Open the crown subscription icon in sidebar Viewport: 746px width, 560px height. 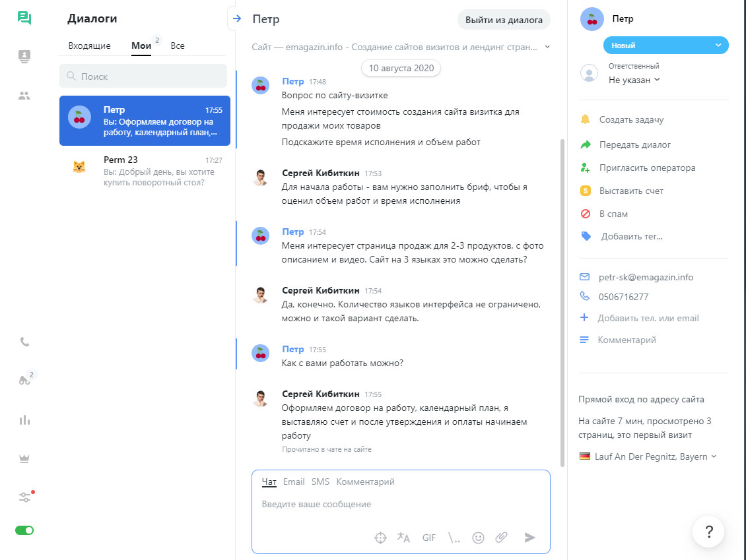pos(24,458)
